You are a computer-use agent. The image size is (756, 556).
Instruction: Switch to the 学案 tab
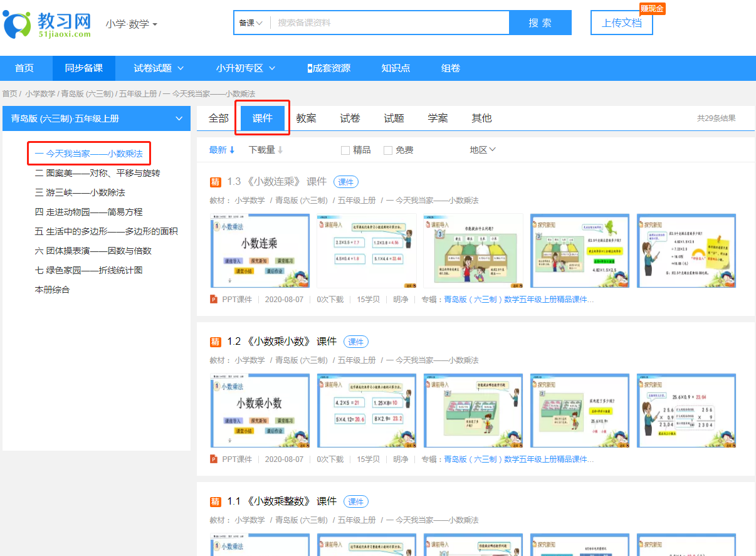click(x=438, y=118)
